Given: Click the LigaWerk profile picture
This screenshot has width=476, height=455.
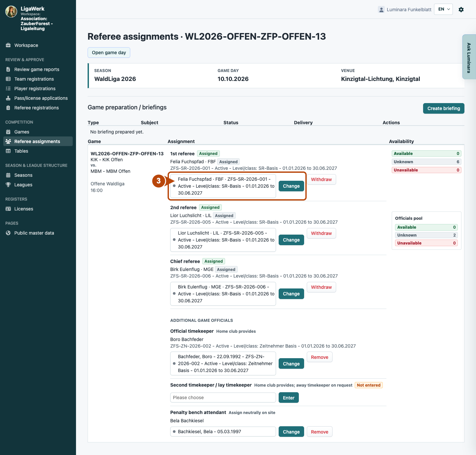Looking at the screenshot, I should point(11,12).
